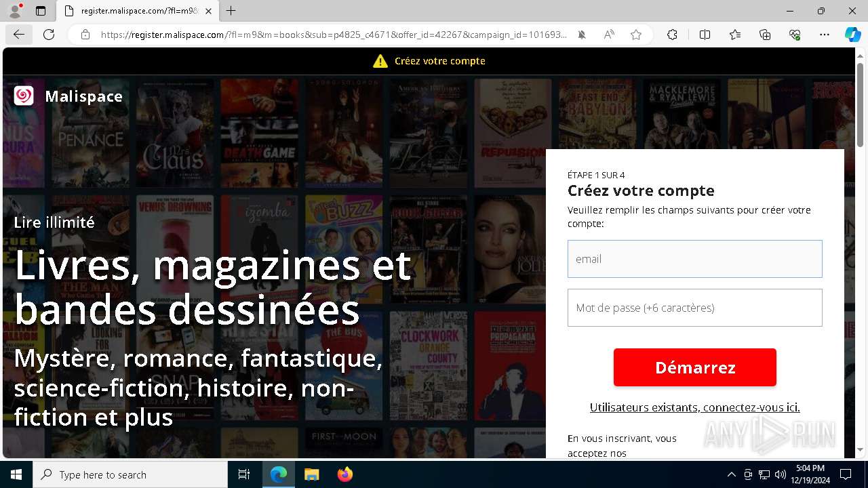Open a new tab with the plus icon
Screen dimensions: 868x488
pyautogui.click(x=231, y=11)
